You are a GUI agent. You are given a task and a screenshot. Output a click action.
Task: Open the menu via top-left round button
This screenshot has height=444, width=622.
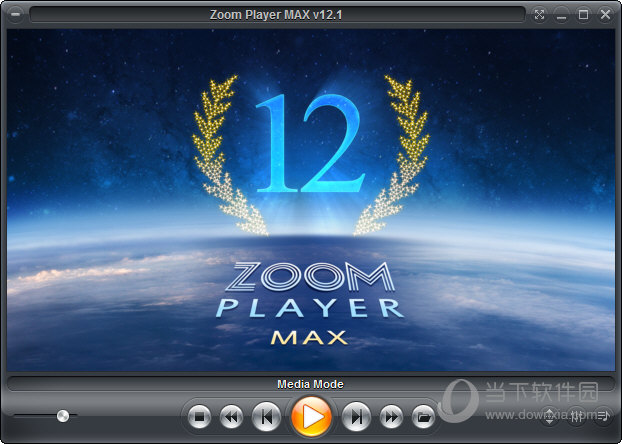click(x=15, y=15)
